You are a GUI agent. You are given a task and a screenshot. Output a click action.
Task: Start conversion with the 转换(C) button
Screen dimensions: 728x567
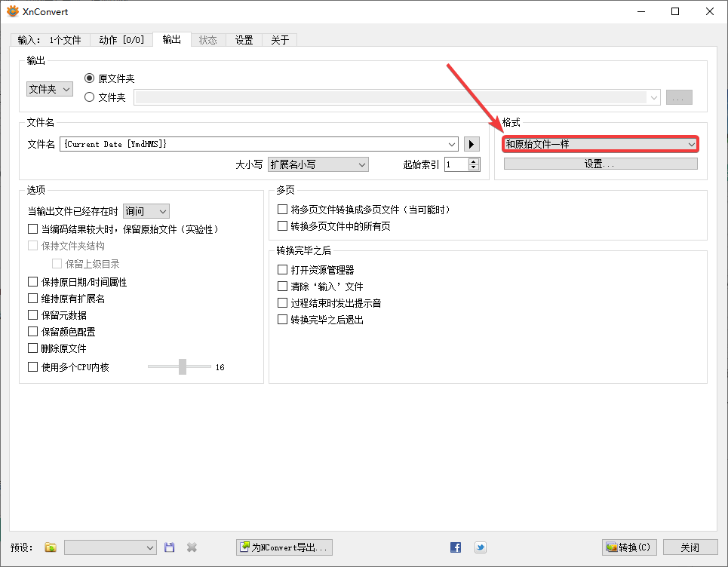pyautogui.click(x=628, y=547)
